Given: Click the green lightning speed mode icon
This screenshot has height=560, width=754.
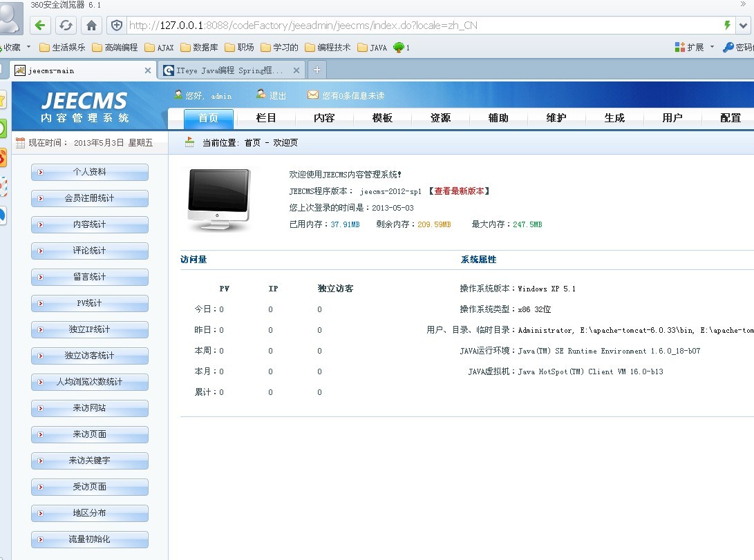Looking at the screenshot, I should pyautogui.click(x=727, y=25).
